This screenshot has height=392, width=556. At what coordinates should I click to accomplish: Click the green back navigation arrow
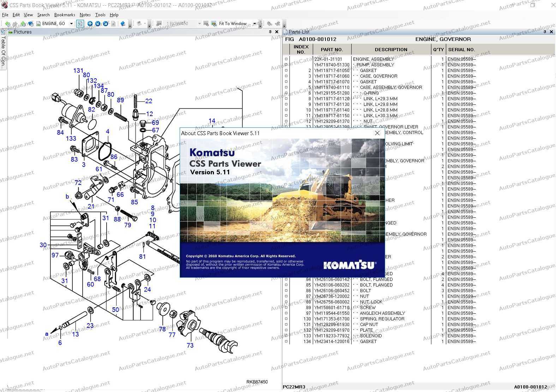[x=7, y=24]
